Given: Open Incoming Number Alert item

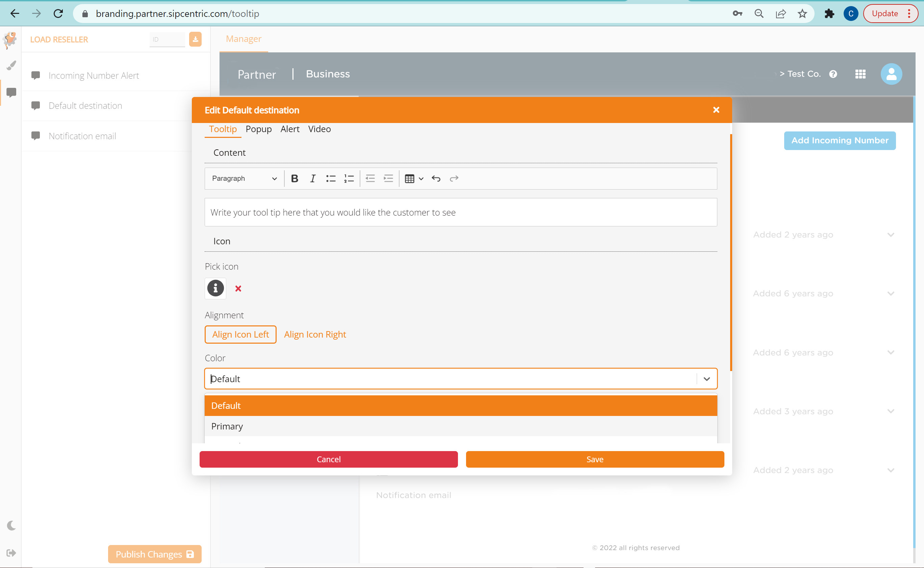Looking at the screenshot, I should coord(115,75).
